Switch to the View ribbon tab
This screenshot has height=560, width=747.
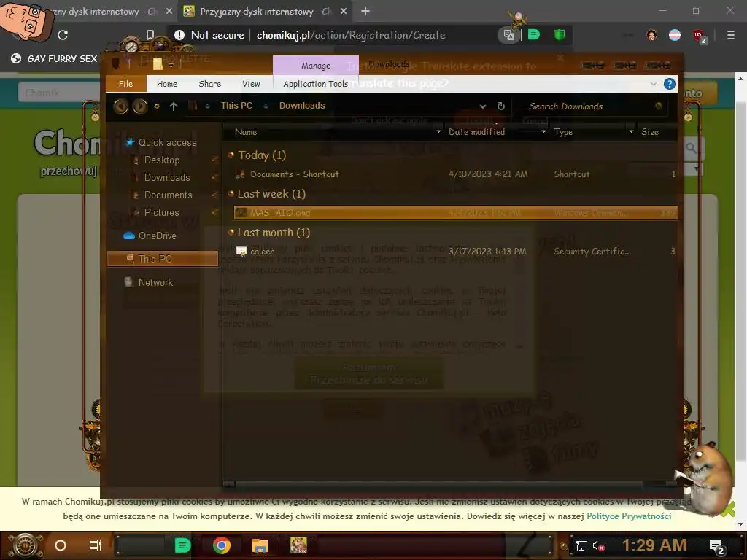[251, 84]
